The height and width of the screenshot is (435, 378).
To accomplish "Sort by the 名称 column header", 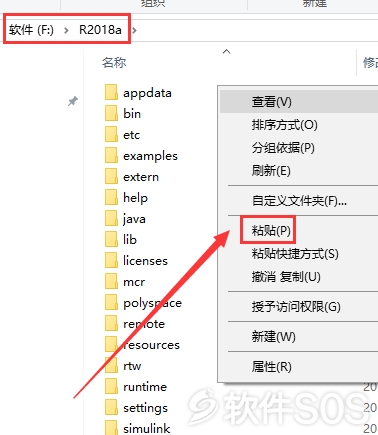I will [x=114, y=62].
